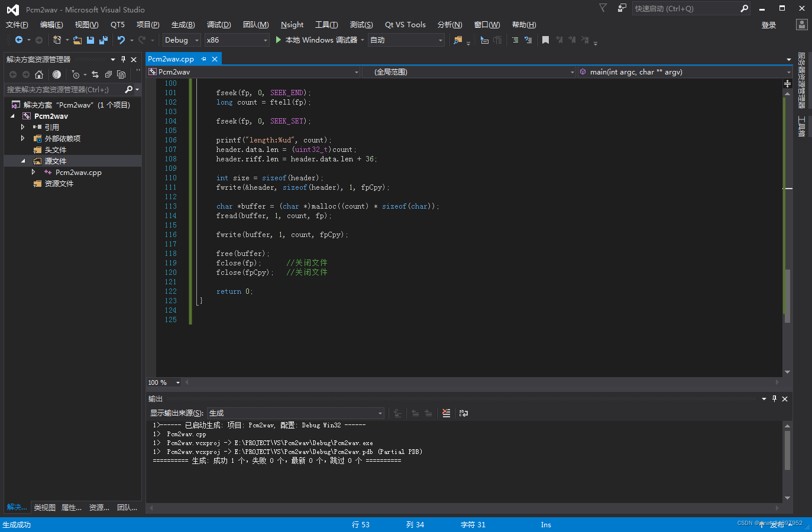Open the Pcm2wav project scope dropdown

click(x=253, y=72)
